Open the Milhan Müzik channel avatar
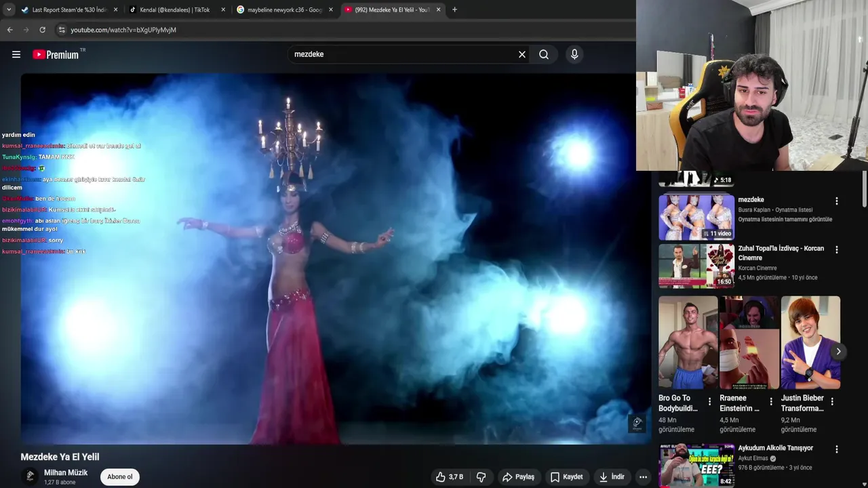868x488 pixels. point(30,476)
